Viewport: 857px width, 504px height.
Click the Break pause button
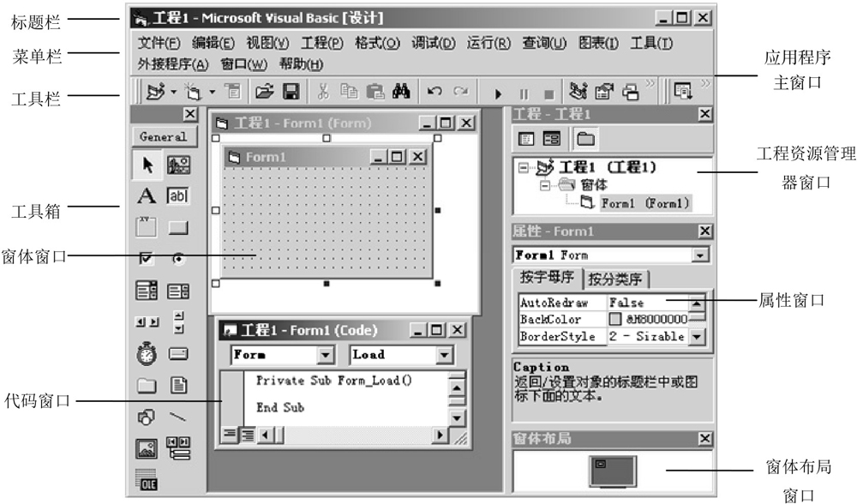tap(524, 94)
